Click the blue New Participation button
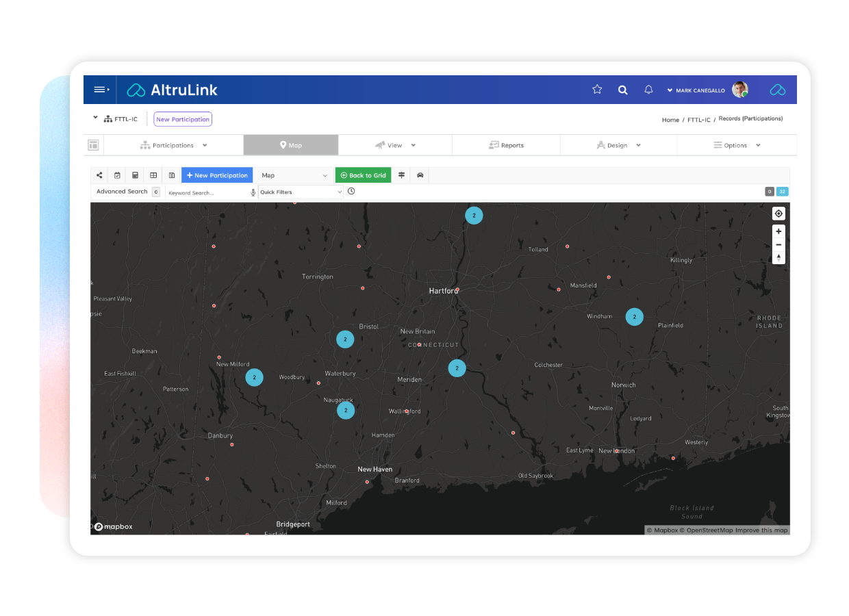This screenshot has height=616, width=849. click(217, 175)
